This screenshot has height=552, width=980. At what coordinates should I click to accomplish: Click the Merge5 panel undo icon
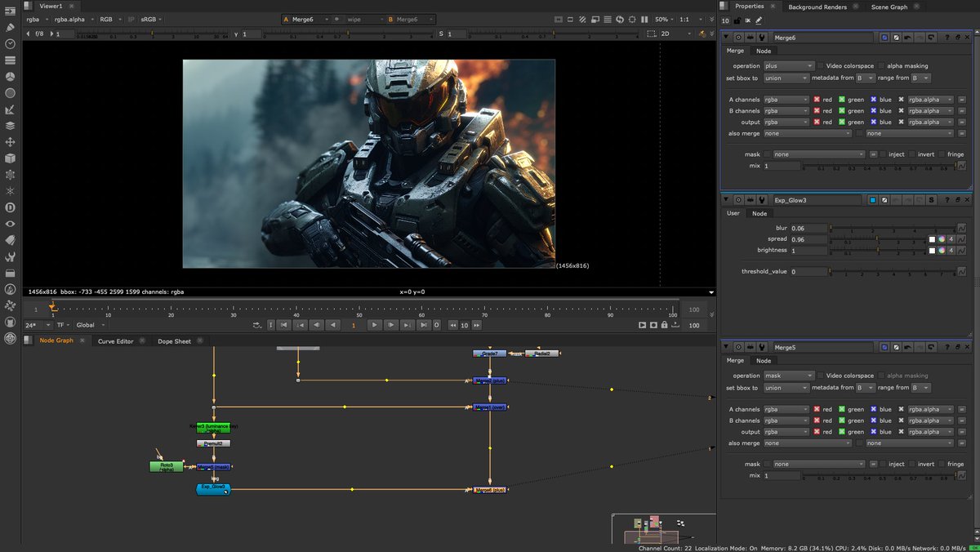click(906, 347)
